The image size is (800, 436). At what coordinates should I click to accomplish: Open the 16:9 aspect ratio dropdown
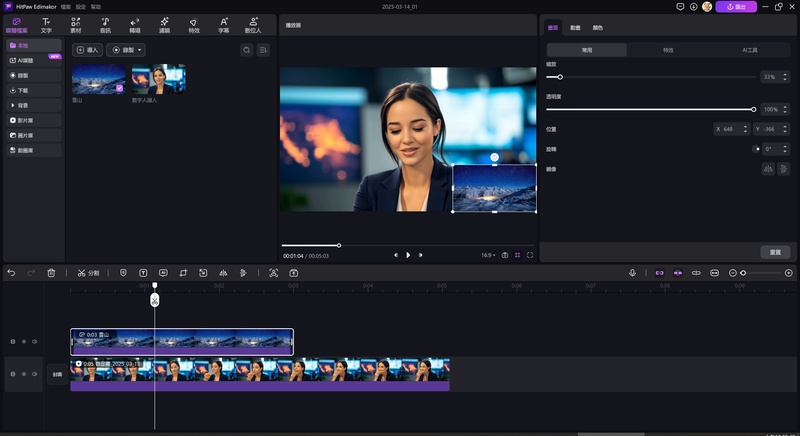[x=487, y=255]
